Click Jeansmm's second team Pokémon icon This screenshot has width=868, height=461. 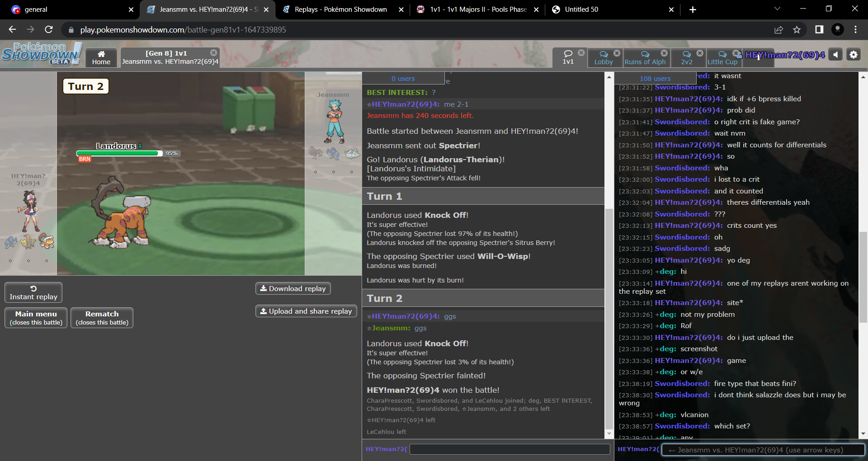click(334, 153)
